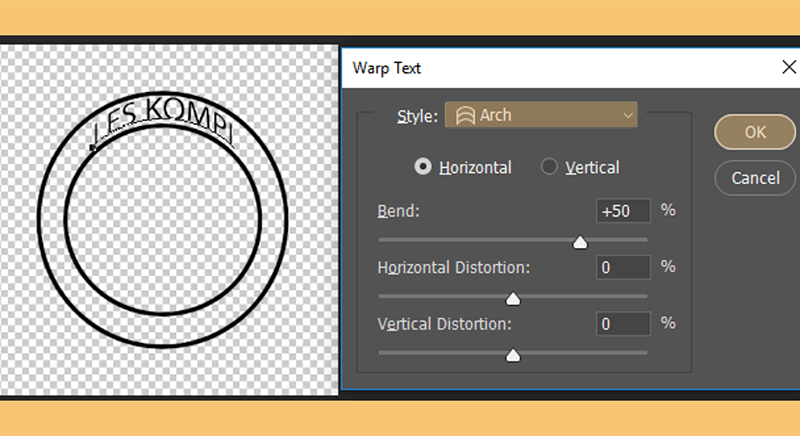
Task: Click the Vertical Distortion slider handle
Action: pos(513,355)
